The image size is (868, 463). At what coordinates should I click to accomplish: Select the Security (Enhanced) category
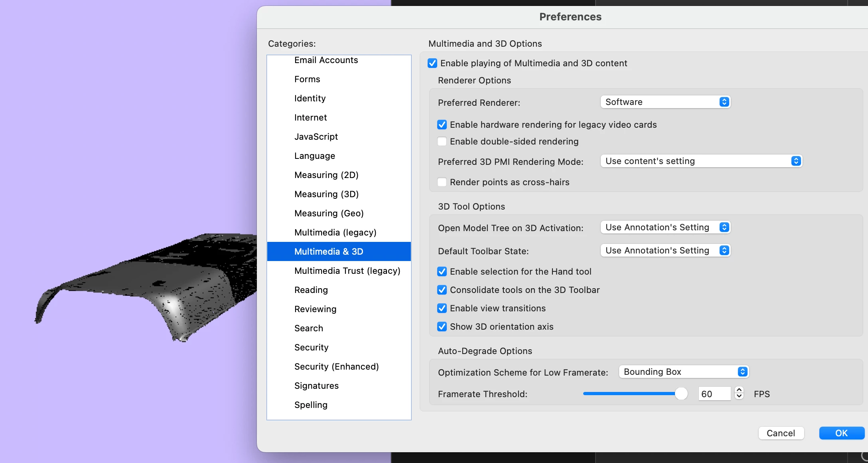pyautogui.click(x=336, y=366)
